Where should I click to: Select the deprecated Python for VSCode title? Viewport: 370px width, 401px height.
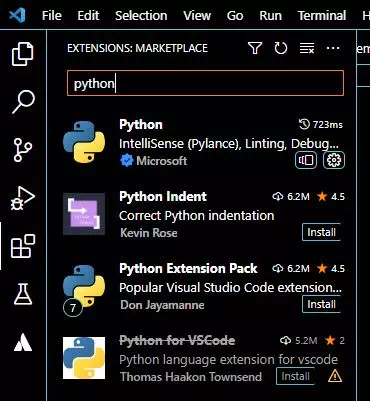pyautogui.click(x=177, y=340)
